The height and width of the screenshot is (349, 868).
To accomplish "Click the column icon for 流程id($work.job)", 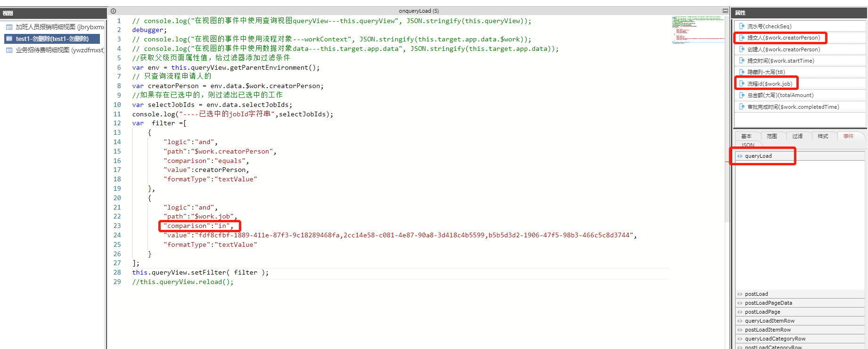I will (x=742, y=84).
